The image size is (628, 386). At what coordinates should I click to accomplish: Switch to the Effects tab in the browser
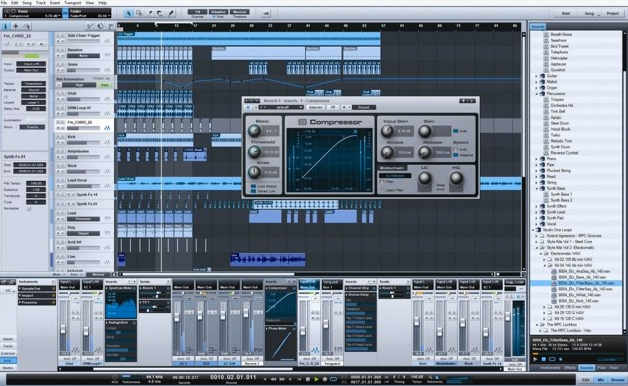570,367
